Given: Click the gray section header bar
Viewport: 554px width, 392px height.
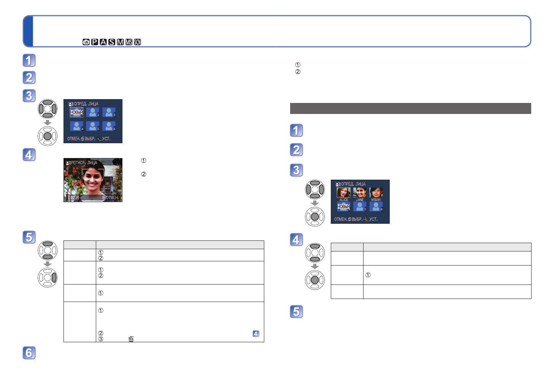Looking at the screenshot, I should click(x=411, y=108).
